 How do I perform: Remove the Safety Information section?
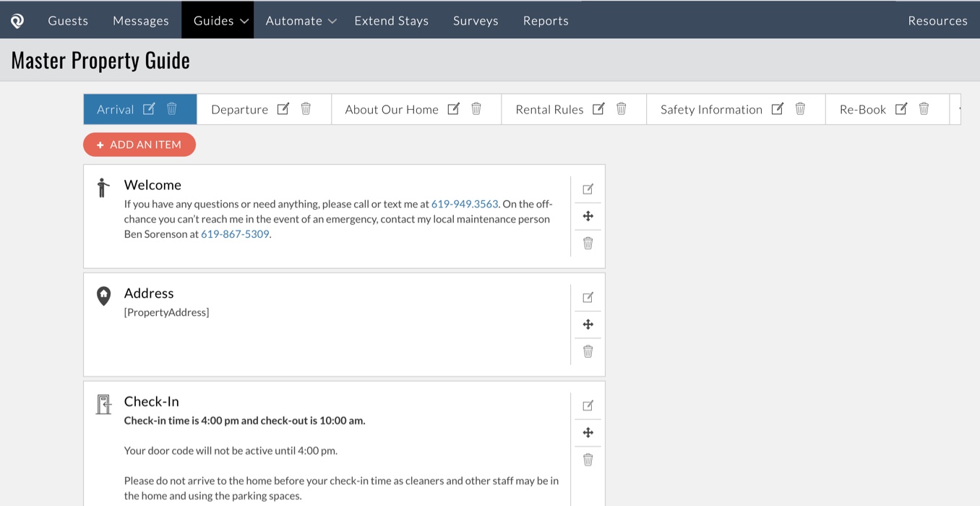(x=800, y=108)
